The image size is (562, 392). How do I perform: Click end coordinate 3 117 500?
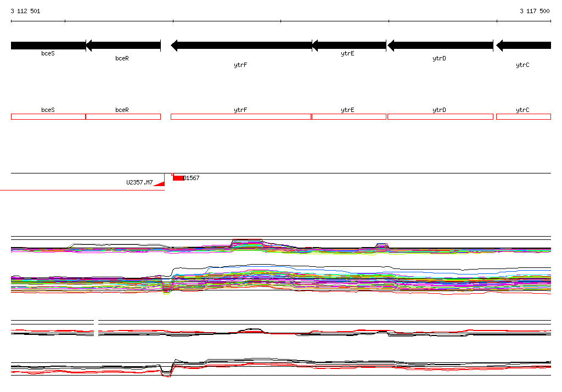click(535, 11)
